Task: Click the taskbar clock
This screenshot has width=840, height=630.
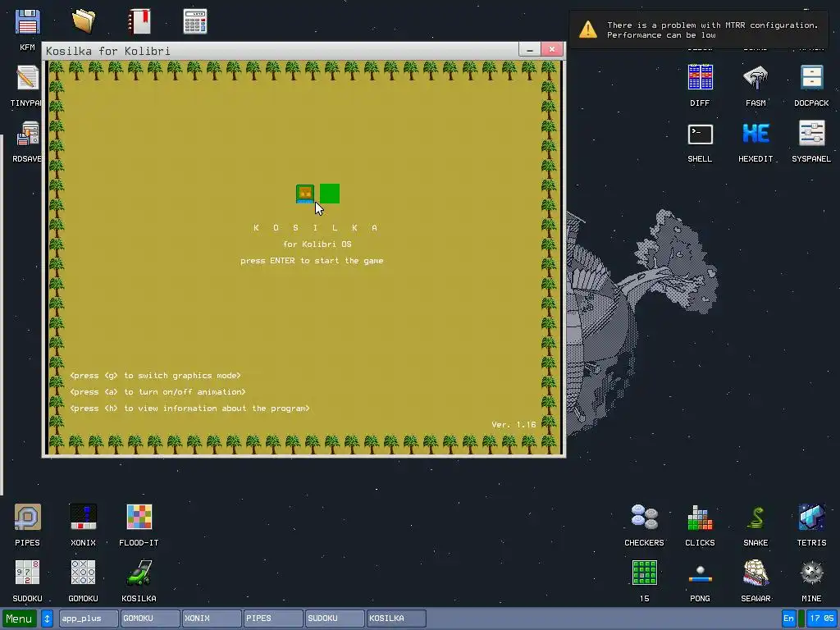Action: (822, 619)
